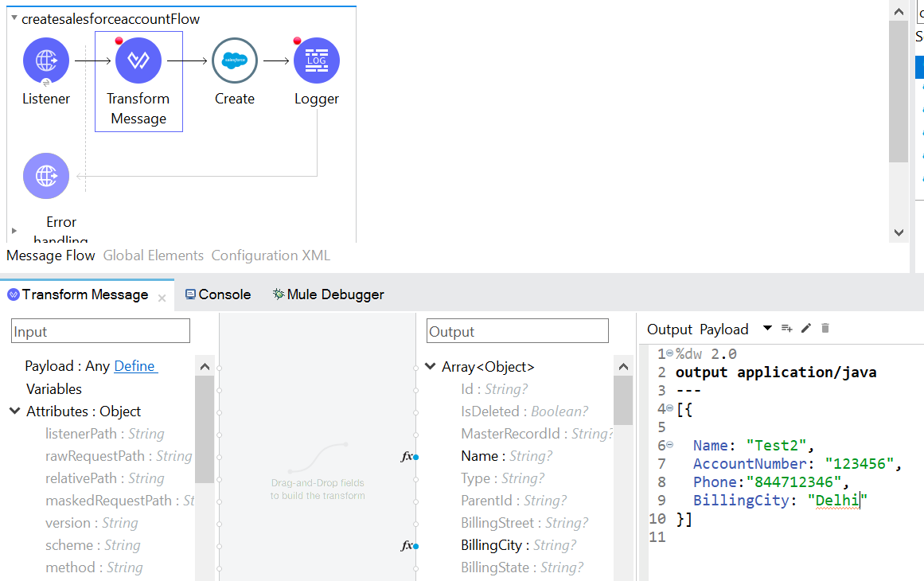
Task: Select version : String attribute
Action: (92, 523)
